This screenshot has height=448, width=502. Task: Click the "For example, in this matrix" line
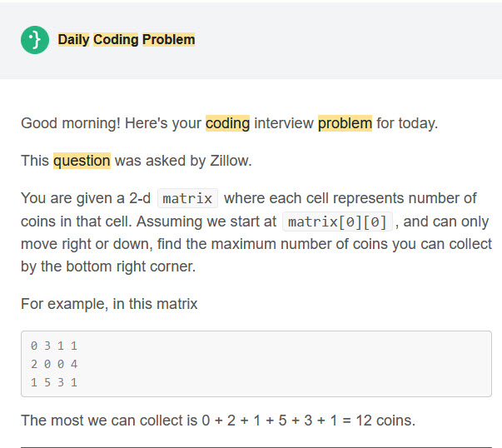point(109,304)
